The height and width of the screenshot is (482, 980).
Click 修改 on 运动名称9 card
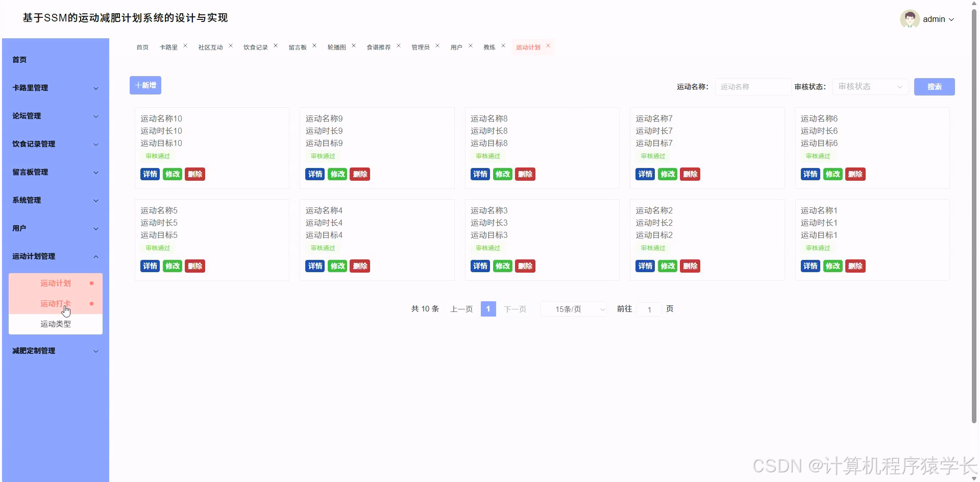tap(337, 174)
